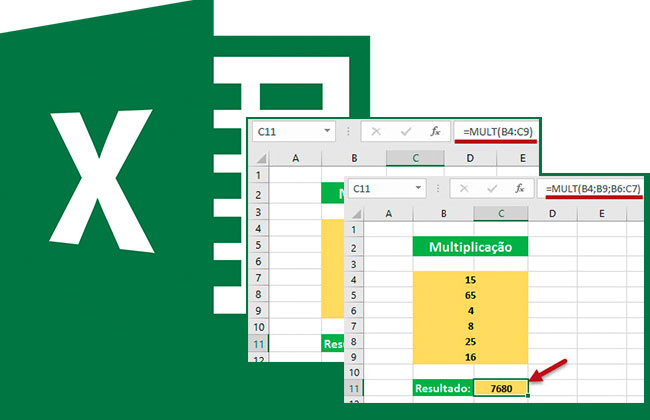
Task: Select row 7 header in back window
Action: coord(258,277)
